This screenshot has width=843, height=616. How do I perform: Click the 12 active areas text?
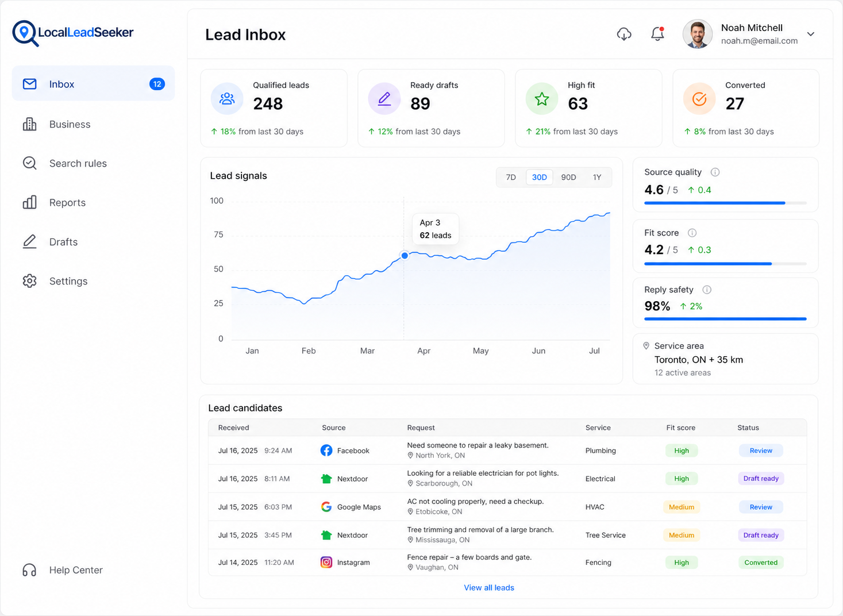[683, 373]
